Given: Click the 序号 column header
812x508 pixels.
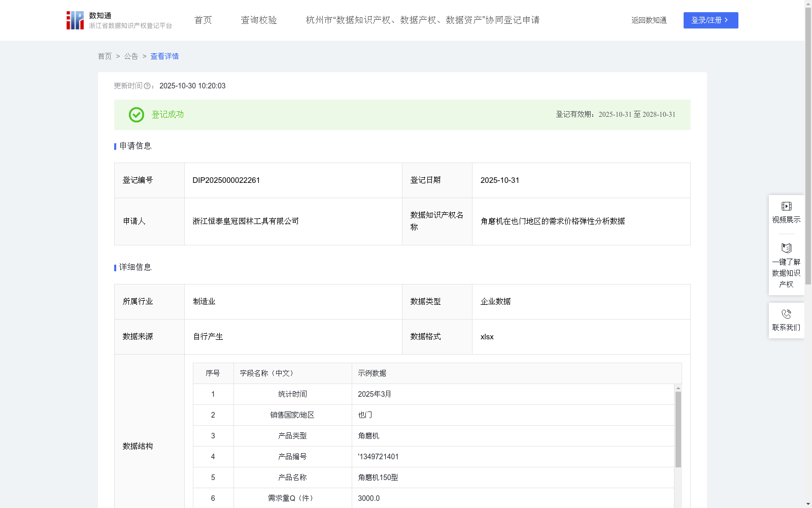Looking at the screenshot, I should click(213, 373).
